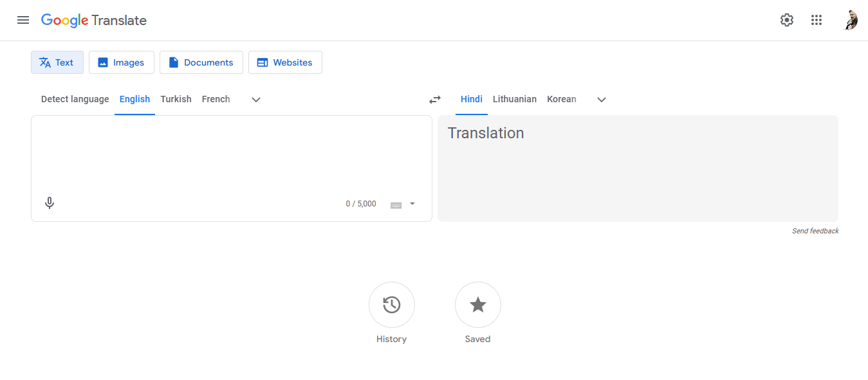Open the Google account avatar
The height and width of the screenshot is (380, 868).
851,20
